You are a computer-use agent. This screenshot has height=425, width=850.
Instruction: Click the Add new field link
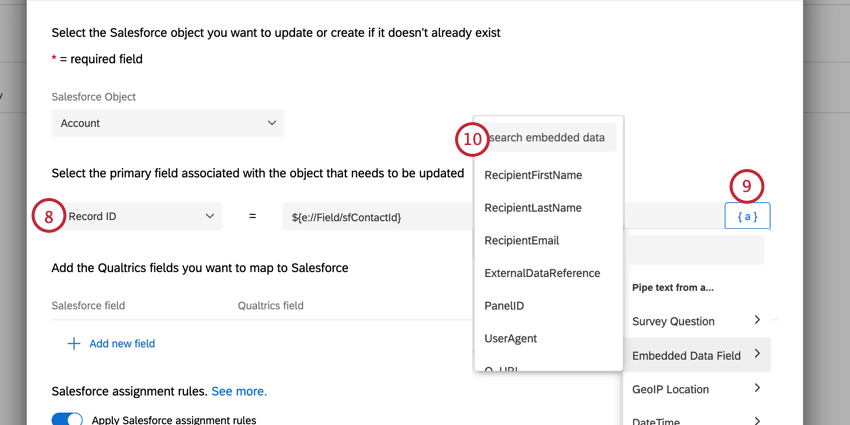pos(122,343)
